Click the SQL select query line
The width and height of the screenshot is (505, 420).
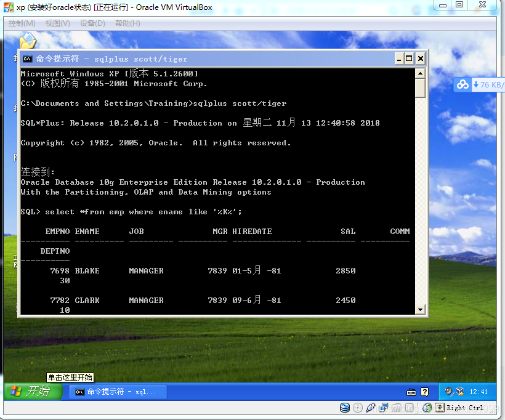131,212
